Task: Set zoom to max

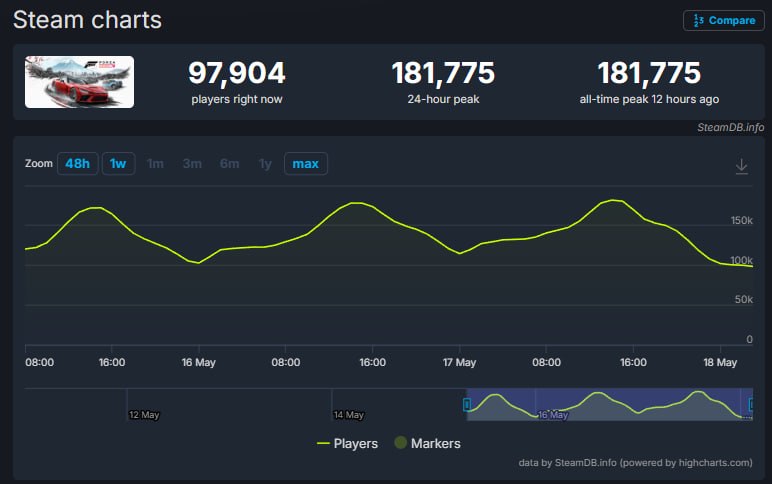Action: [x=306, y=163]
